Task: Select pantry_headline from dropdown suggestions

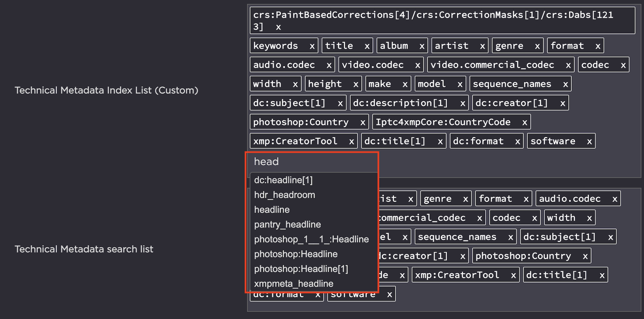Action: [287, 225]
